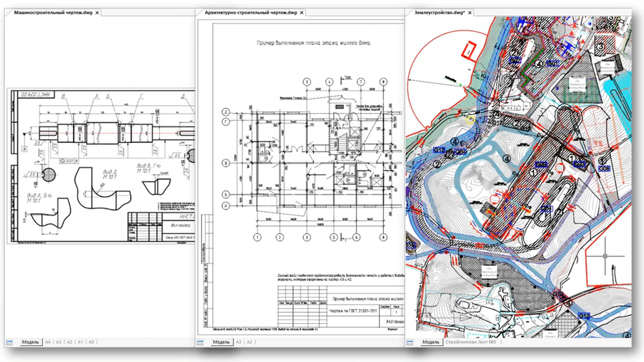This screenshot has width=644, height=362.
Task: Pick axis bubble 7 above the floor plan
Action: [x=361, y=82]
